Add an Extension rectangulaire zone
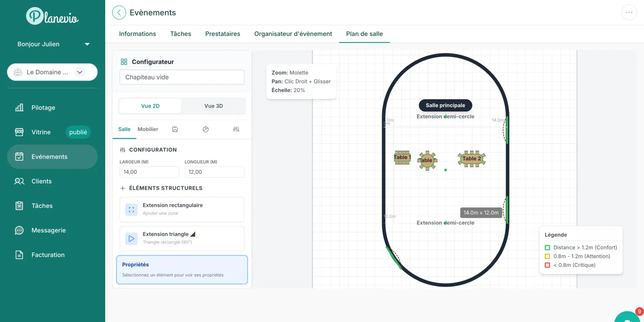Viewport: 644px width, 322px height. click(x=182, y=210)
